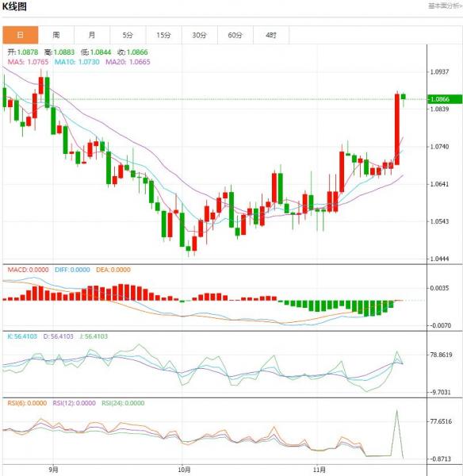Open the 5分 timeframe tab
This screenshot has height=476, width=463.
(128, 35)
